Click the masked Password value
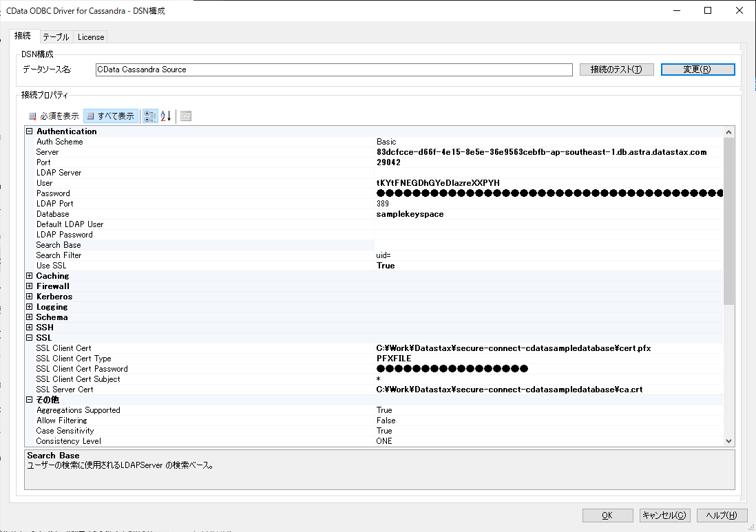Image resolution: width=756 pixels, height=532 pixels. pyautogui.click(x=549, y=193)
